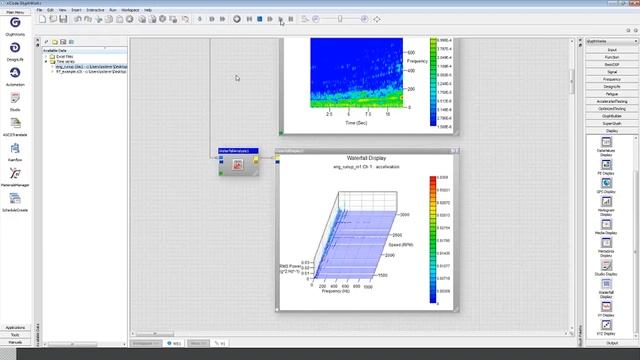Click the blue Stop square in the toolbar

(260, 19)
